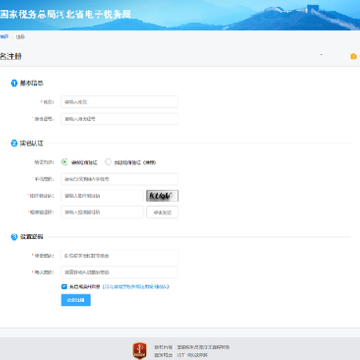Select the second verification method radio with parentheses
360x360 pixels.
[x=108, y=162]
